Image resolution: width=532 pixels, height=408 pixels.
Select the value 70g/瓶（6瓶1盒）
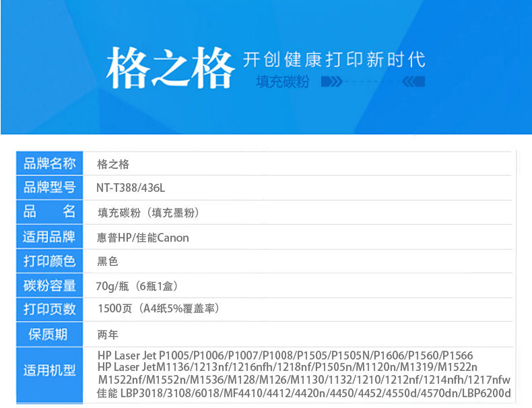(137, 286)
